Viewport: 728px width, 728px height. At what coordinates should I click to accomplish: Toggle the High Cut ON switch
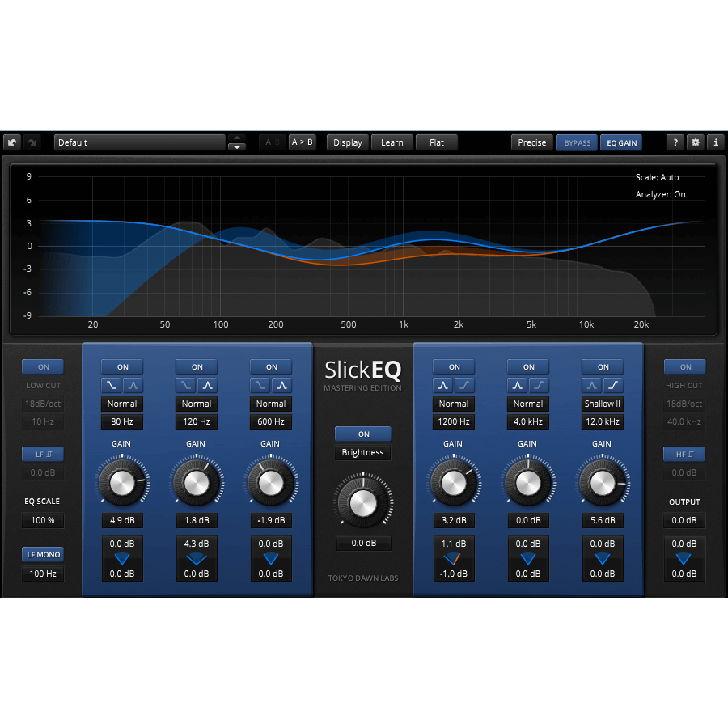[x=685, y=366]
